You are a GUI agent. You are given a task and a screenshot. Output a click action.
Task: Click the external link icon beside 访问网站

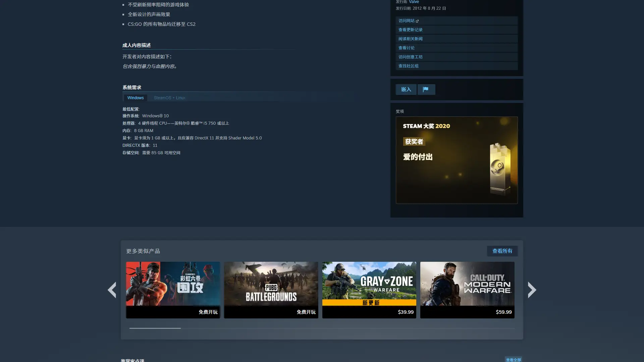pos(417,21)
